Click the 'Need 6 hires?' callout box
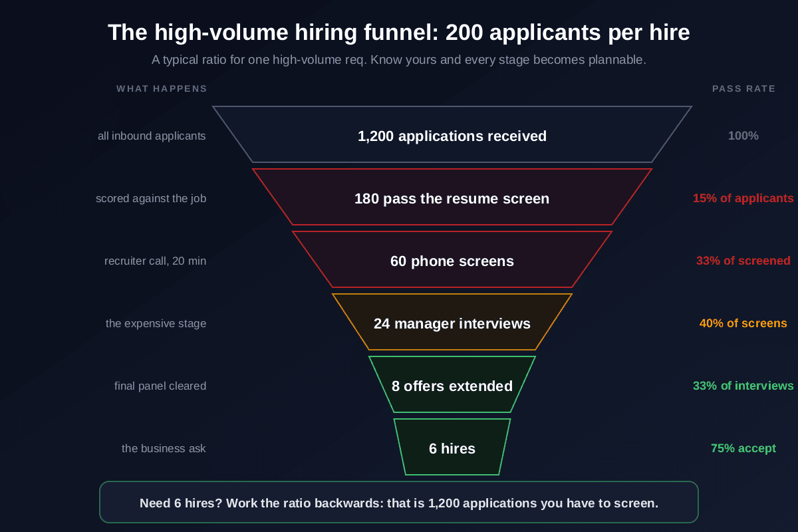 pyautogui.click(x=399, y=502)
